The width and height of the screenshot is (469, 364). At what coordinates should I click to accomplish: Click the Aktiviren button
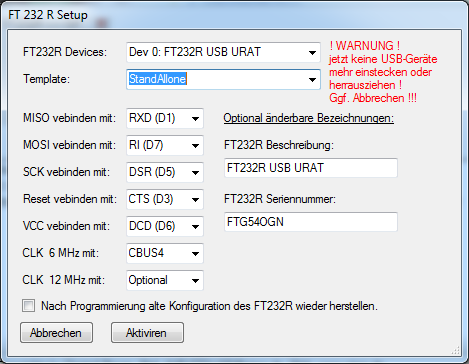(x=147, y=333)
